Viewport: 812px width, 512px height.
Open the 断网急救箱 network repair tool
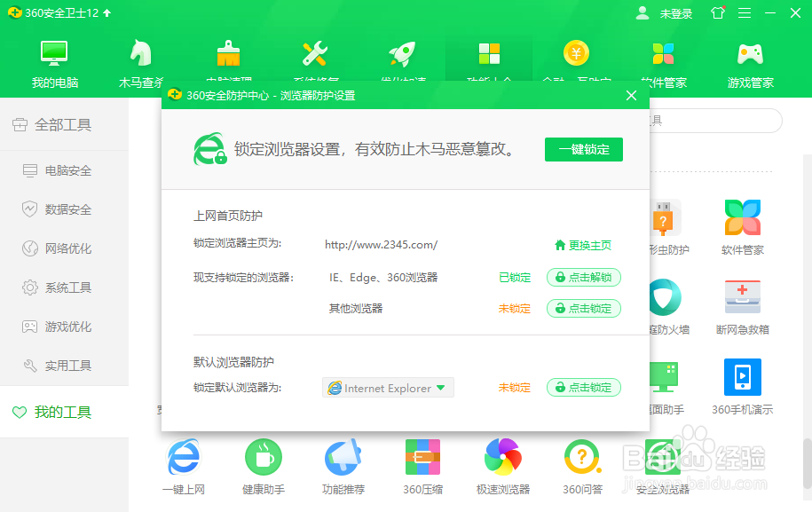point(742,306)
